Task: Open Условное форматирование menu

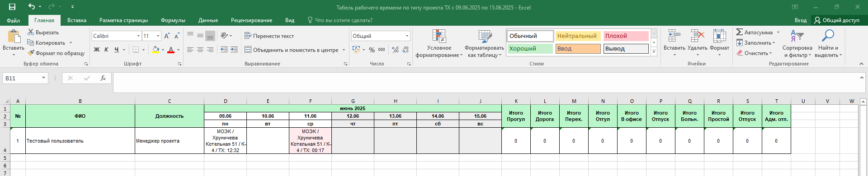Action: point(439,43)
